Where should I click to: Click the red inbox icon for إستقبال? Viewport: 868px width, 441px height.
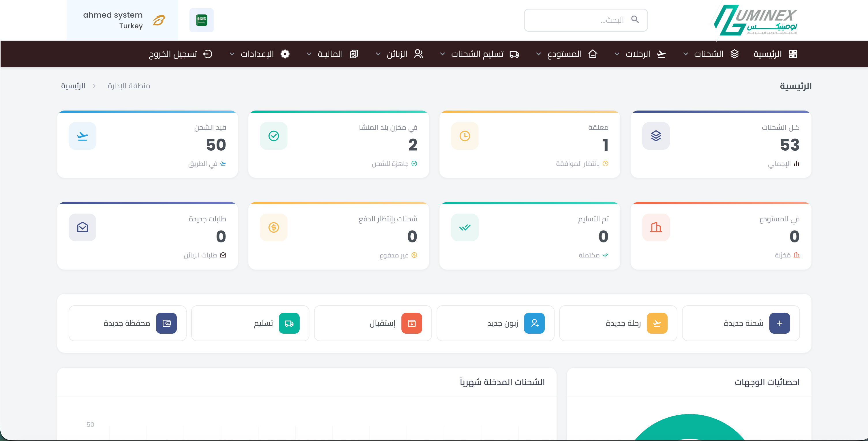point(412,323)
